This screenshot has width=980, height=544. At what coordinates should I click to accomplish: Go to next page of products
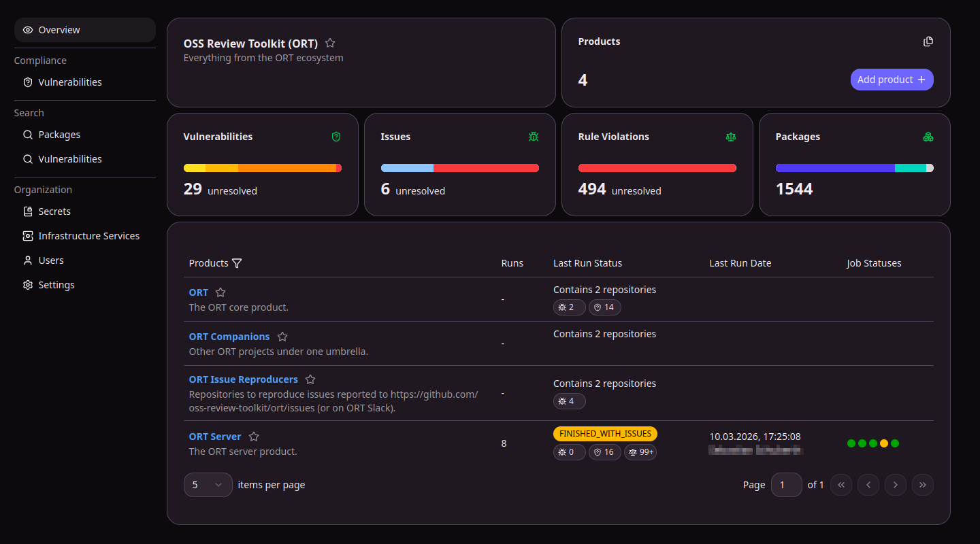pyautogui.click(x=896, y=485)
